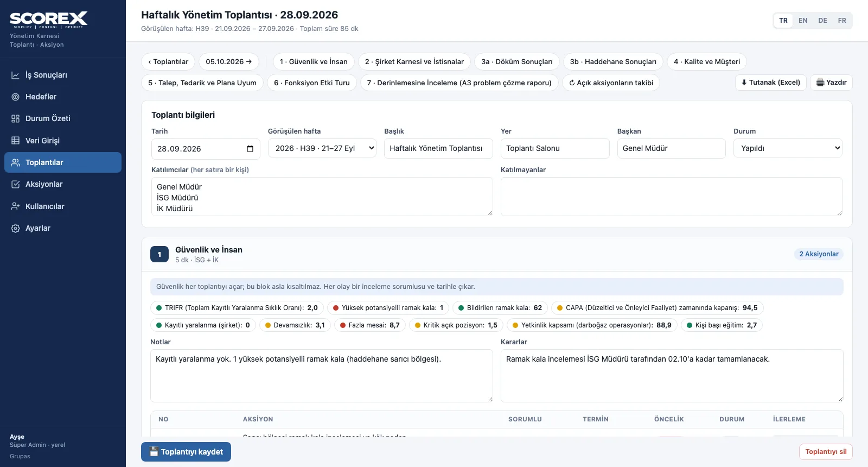Open the Durum dropdown showing Yapıldı

coord(788,148)
